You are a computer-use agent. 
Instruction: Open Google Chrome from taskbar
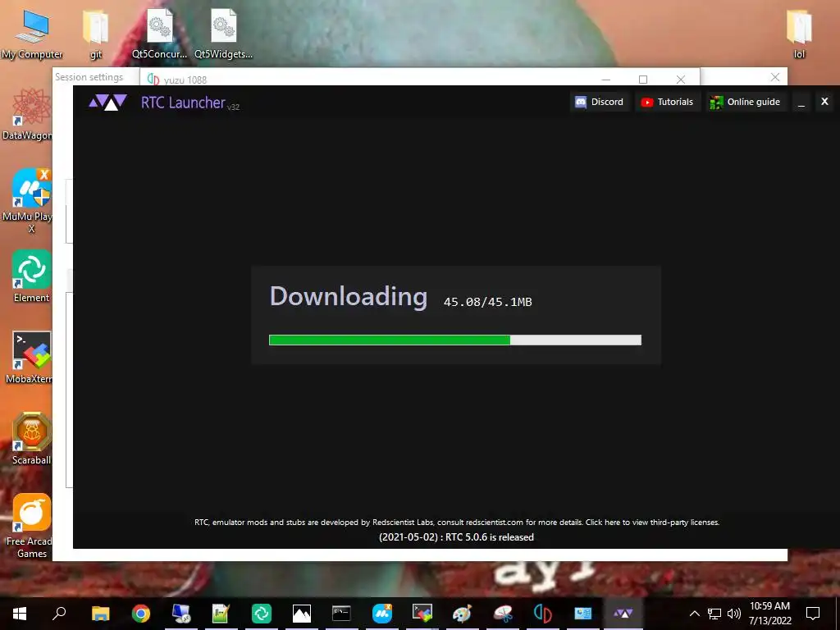click(141, 614)
